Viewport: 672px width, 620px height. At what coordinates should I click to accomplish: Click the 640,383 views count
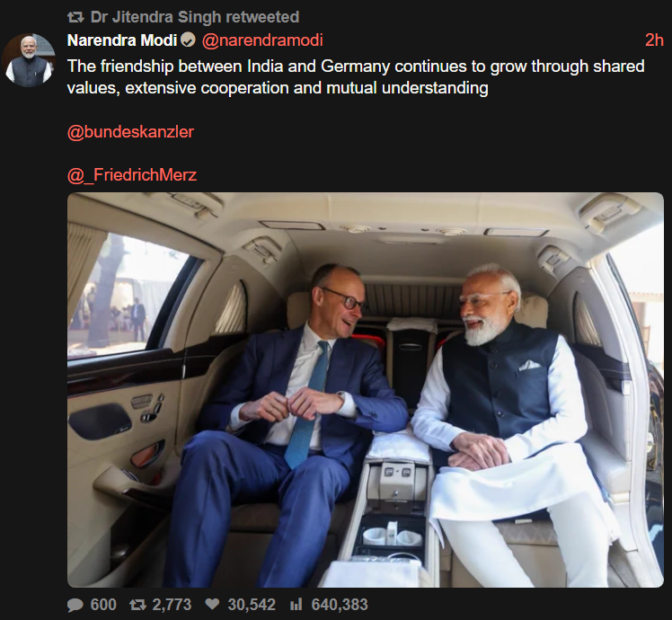click(x=340, y=605)
